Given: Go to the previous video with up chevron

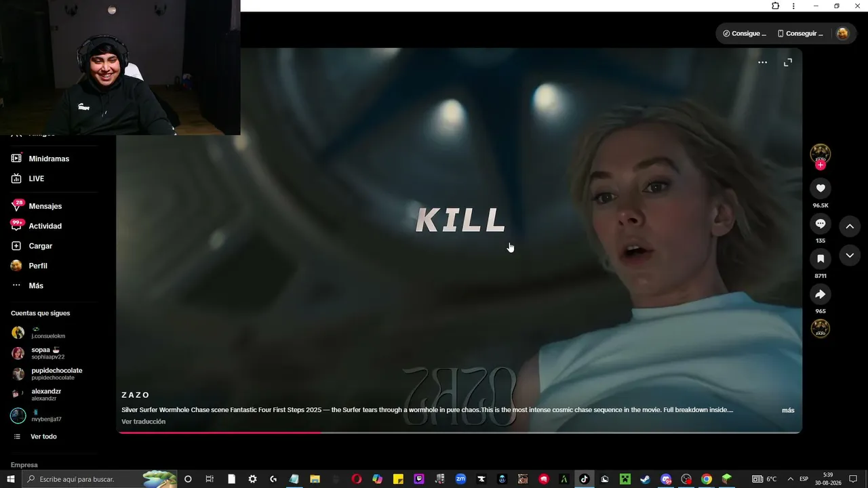Looking at the screenshot, I should point(850,226).
